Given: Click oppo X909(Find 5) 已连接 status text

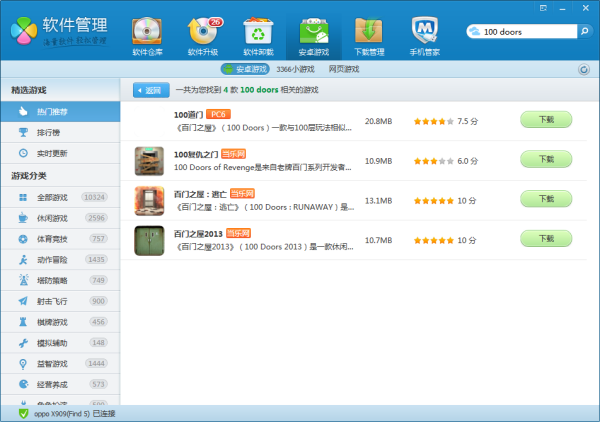Looking at the screenshot, I should 75,414.
